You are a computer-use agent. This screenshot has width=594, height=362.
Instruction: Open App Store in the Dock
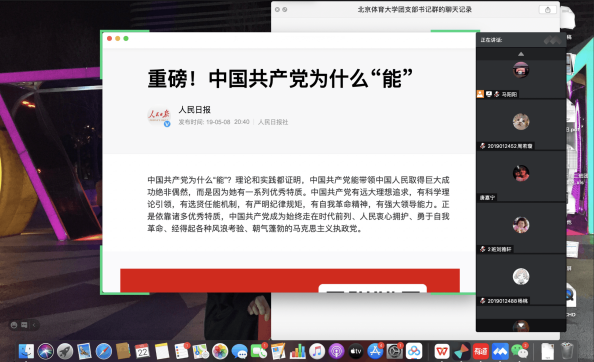(x=375, y=352)
